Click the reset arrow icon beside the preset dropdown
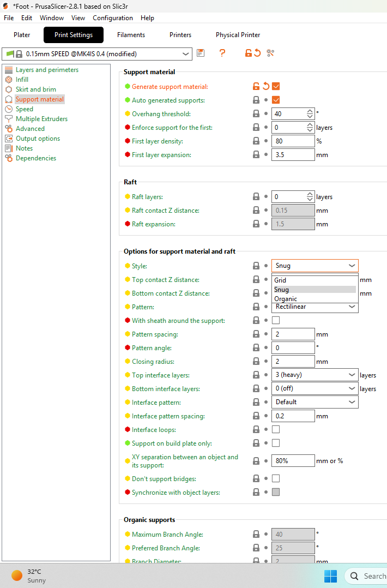The width and height of the screenshot is (387, 588). click(x=257, y=53)
